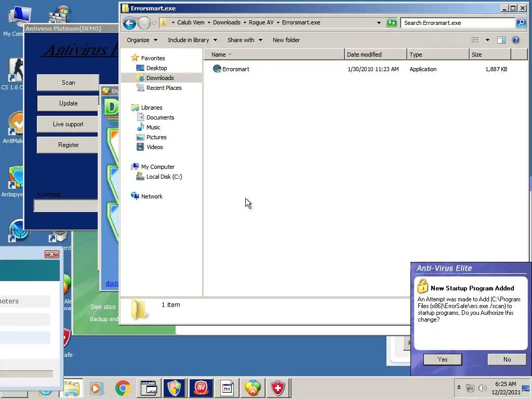This screenshot has height=399, width=532.
Task: Click Yes in Anti-Virus Elite popup
Action: pyautogui.click(x=443, y=360)
